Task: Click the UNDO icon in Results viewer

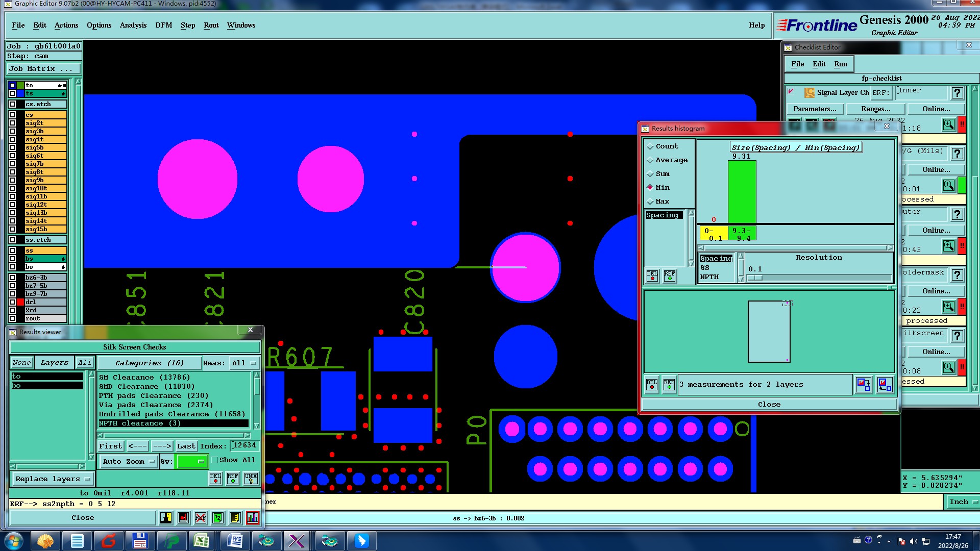Action: tap(251, 478)
